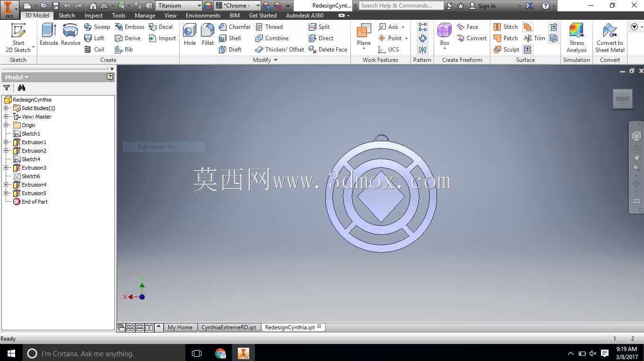Create a freeform Box

pyautogui.click(x=444, y=37)
